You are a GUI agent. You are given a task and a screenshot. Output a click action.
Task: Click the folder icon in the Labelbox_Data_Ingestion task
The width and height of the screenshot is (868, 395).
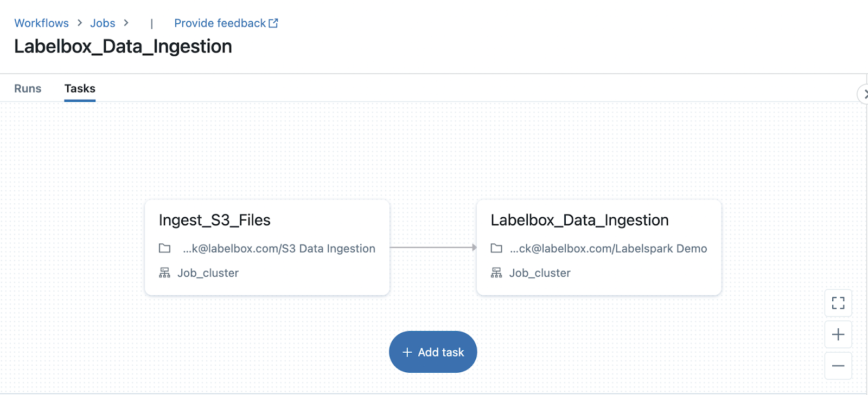[x=496, y=249]
